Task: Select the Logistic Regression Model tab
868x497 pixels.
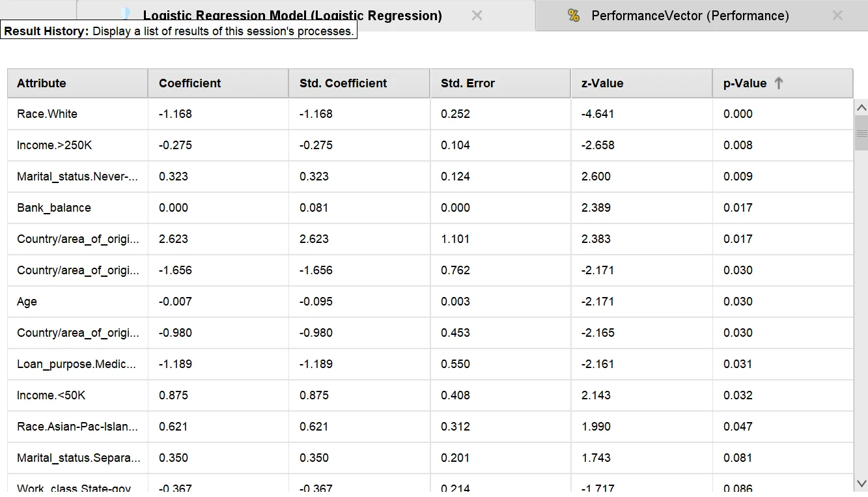Action: (292, 16)
